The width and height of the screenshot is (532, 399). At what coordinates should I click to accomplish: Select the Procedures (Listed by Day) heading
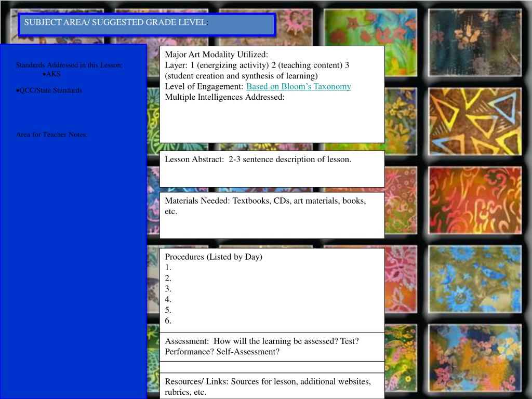point(214,257)
